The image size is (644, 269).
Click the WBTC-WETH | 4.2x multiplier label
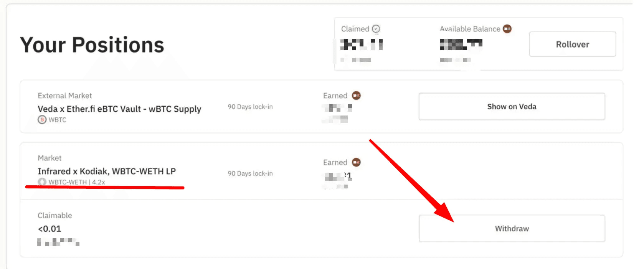pos(77,182)
